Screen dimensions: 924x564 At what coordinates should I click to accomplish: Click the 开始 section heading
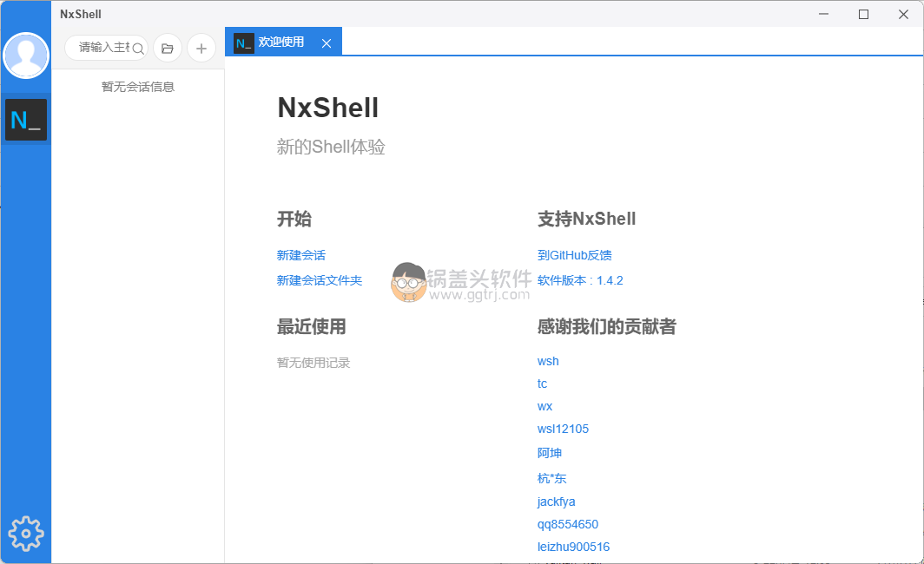click(294, 219)
